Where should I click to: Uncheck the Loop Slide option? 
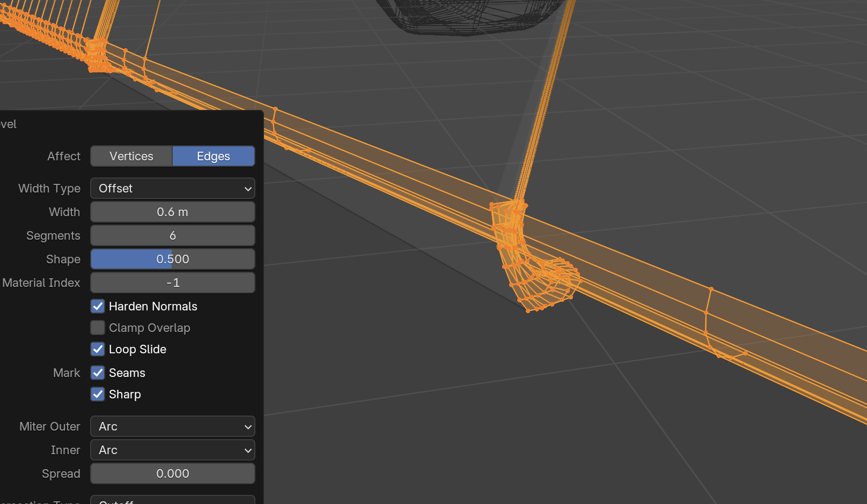click(x=98, y=349)
